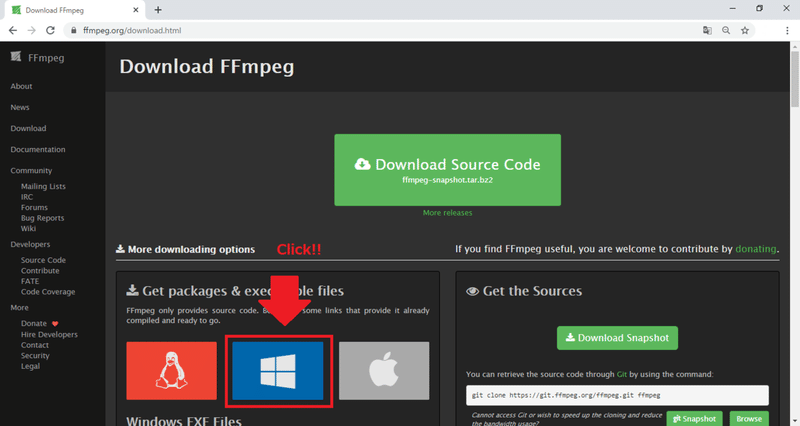This screenshot has width=800, height=426.
Task: Open the Chrome three-dot menu
Action: pos(787,31)
